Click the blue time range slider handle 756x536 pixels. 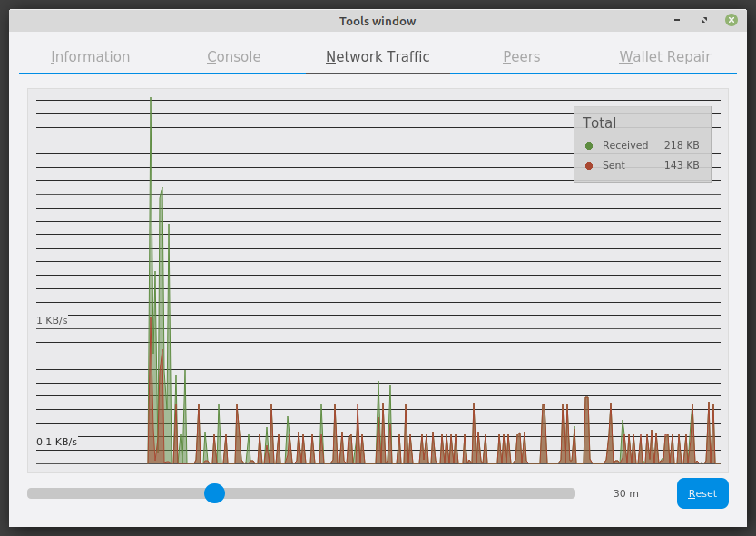click(x=214, y=493)
